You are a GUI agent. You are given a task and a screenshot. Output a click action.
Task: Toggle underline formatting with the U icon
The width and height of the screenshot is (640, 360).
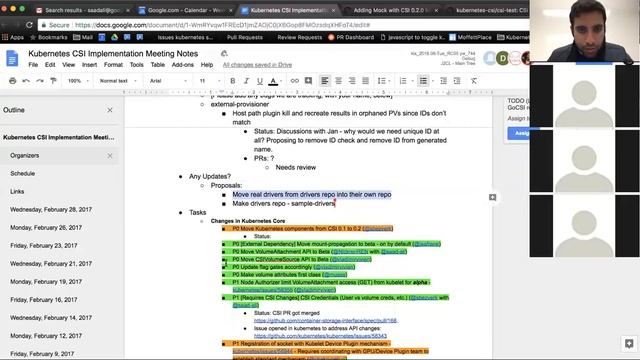pos(260,81)
